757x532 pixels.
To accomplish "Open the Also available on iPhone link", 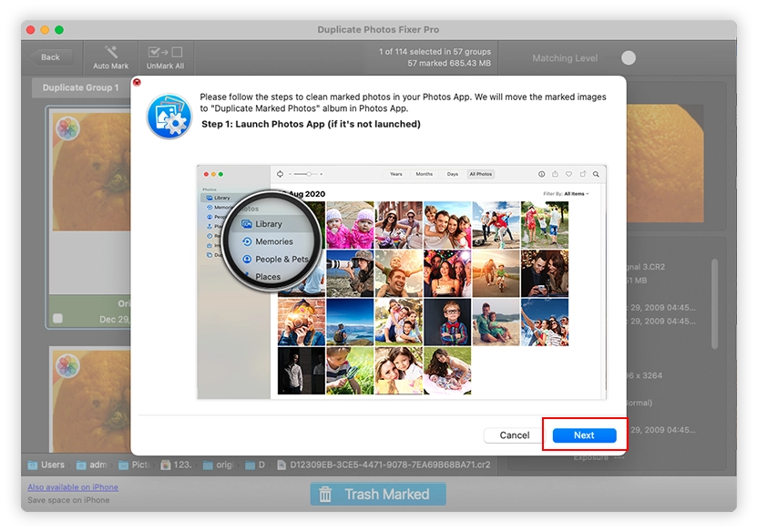I will point(73,487).
